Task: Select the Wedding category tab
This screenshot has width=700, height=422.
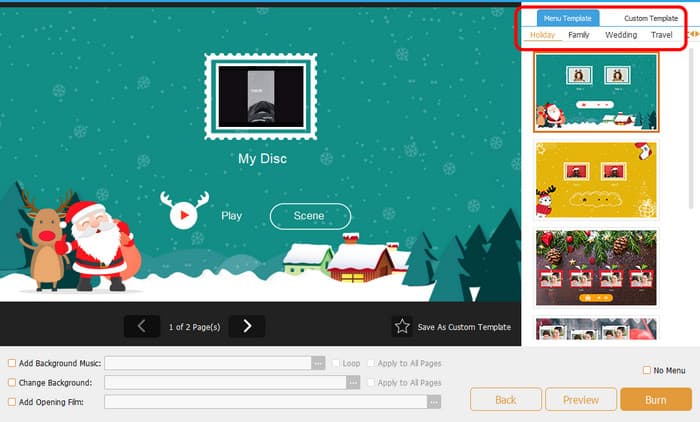Action: [x=621, y=35]
